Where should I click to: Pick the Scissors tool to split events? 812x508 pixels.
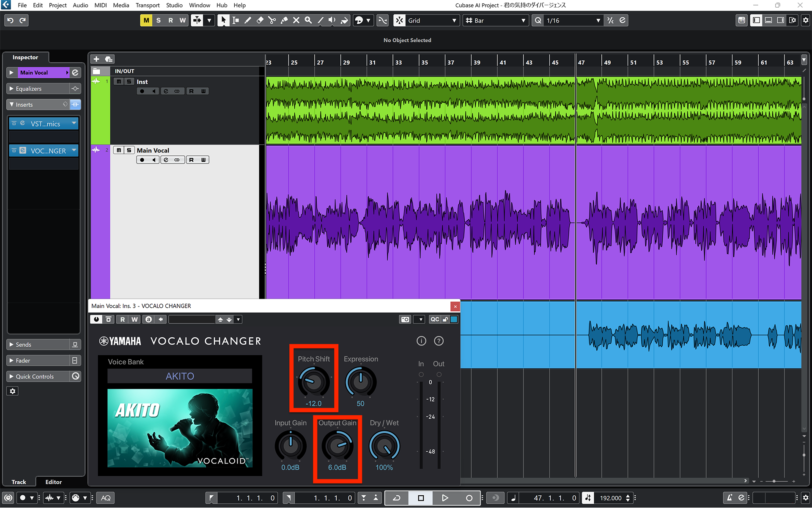(x=272, y=20)
